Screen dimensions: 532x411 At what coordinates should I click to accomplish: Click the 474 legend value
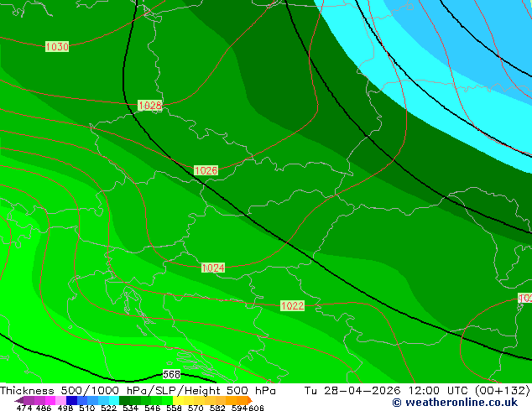pos(24,408)
